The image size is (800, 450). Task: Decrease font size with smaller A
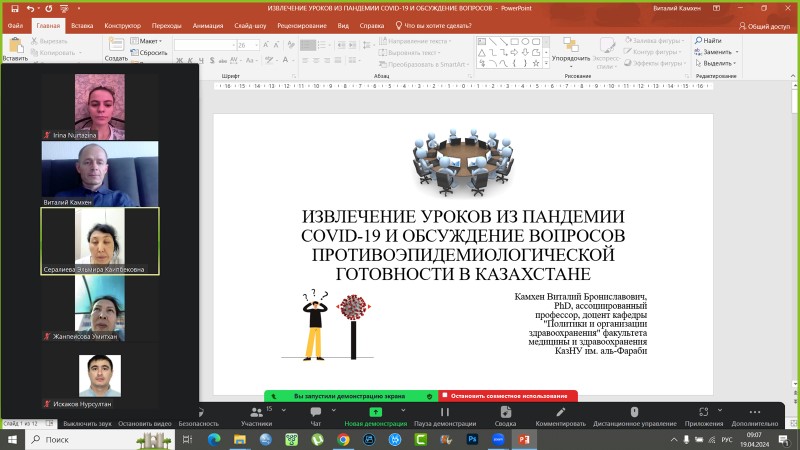(276, 45)
